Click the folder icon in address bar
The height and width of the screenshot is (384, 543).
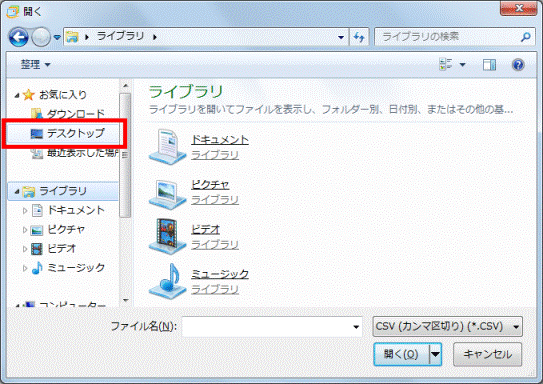click(x=72, y=37)
